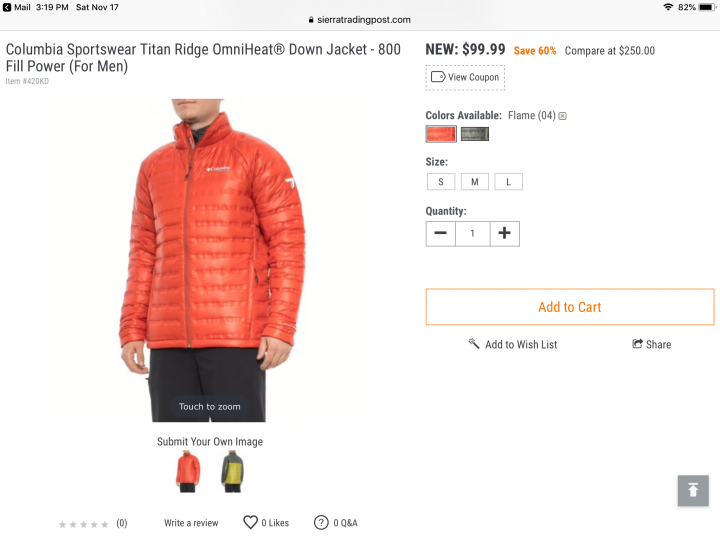This screenshot has height=540, width=720.
Task: Choose the Flame red color swatch
Action: [441, 134]
